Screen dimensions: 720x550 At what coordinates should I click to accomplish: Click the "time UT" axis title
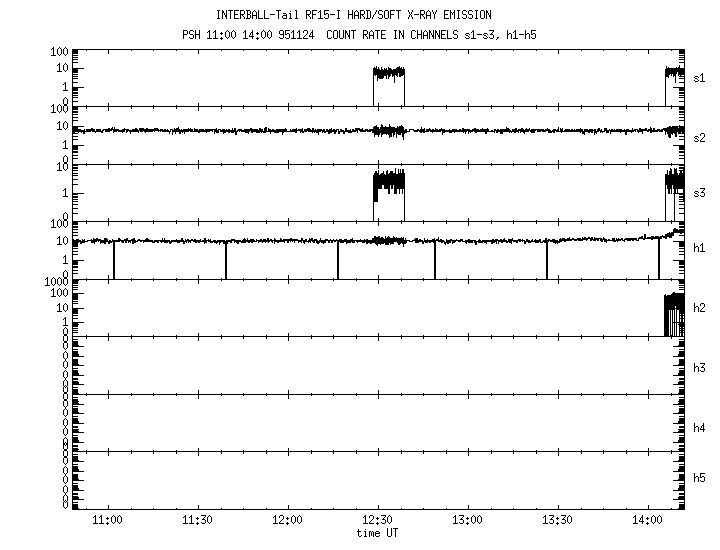coord(377,533)
